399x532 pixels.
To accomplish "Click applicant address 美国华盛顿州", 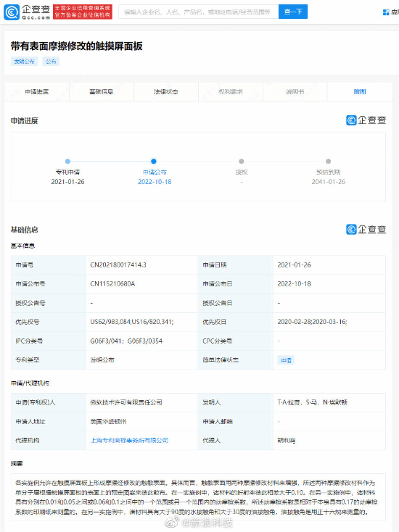I will pos(108,421).
